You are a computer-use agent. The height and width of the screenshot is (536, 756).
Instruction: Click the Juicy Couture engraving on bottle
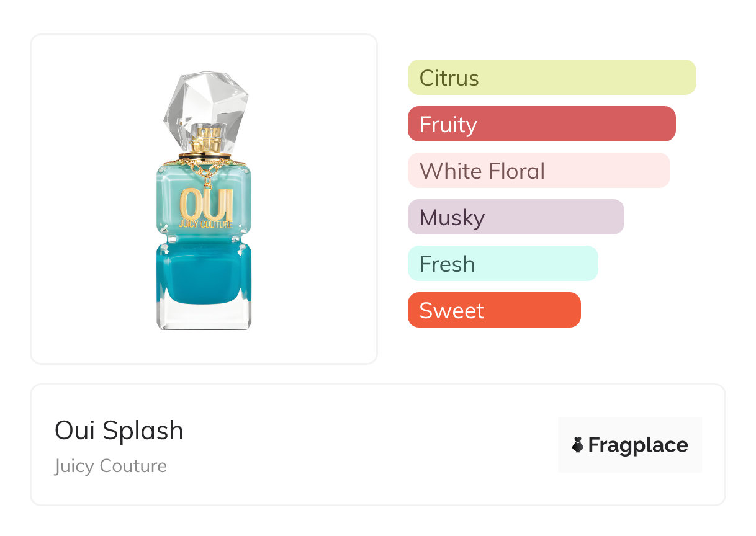pyautogui.click(x=205, y=224)
